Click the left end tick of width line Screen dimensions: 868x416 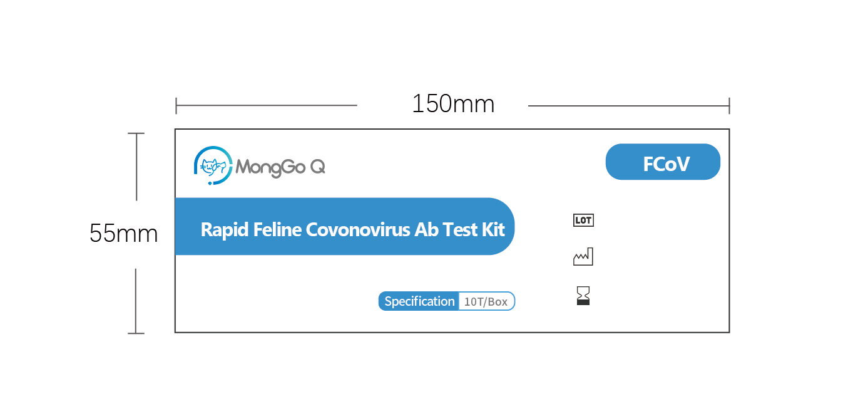(x=176, y=106)
